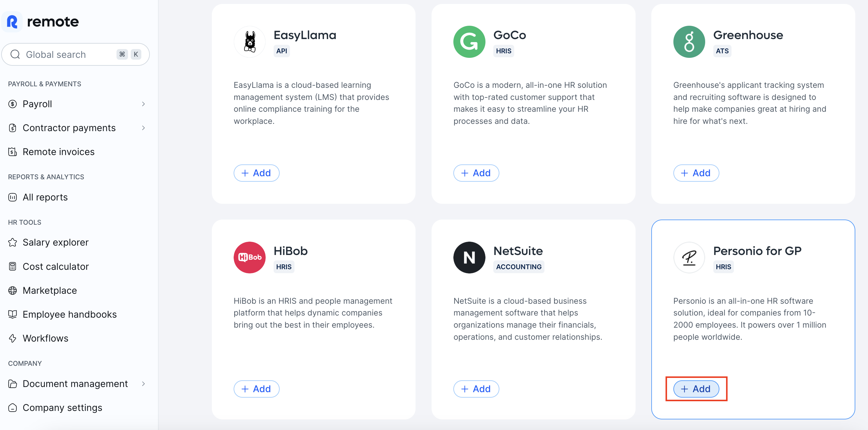This screenshot has height=430, width=868.
Task: Expand the Payroll submenu chevron
Action: 143,104
